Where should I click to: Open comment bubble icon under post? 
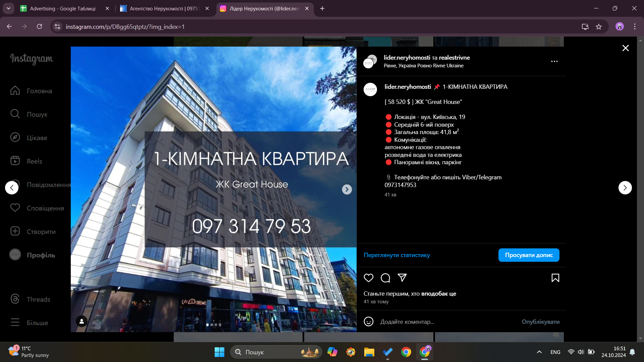385,278
